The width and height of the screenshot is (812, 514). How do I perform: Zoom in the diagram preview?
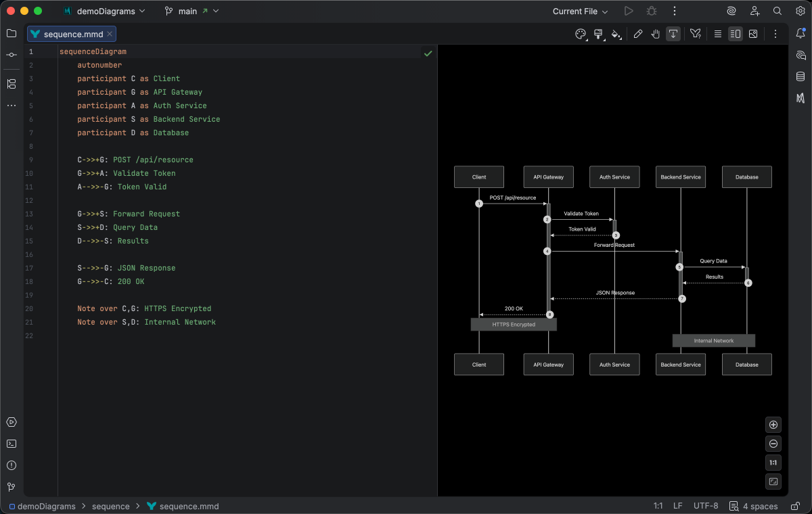[773, 425]
